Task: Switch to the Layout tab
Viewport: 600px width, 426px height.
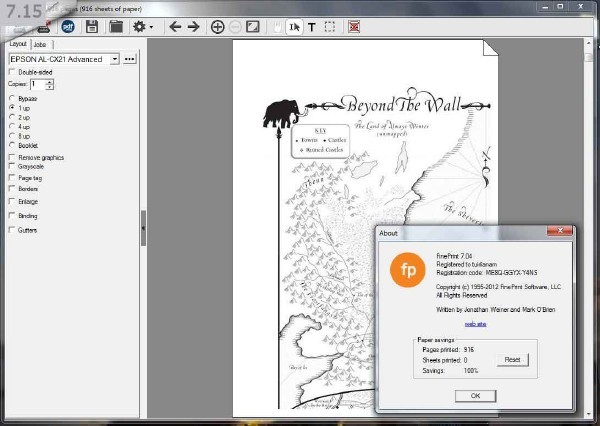Action: [18, 44]
